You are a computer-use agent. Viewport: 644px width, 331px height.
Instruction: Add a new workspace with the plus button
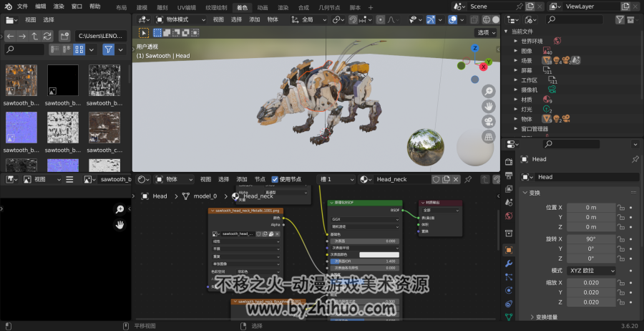[371, 7]
